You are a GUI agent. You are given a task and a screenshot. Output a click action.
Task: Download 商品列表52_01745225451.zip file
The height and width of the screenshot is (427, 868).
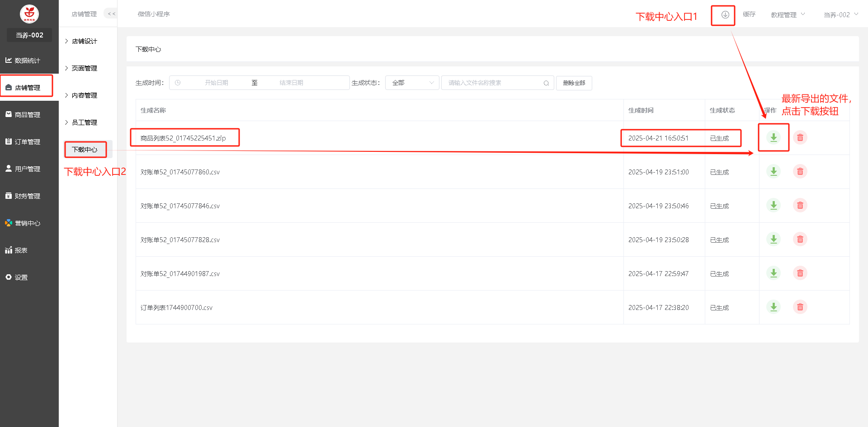(x=774, y=137)
